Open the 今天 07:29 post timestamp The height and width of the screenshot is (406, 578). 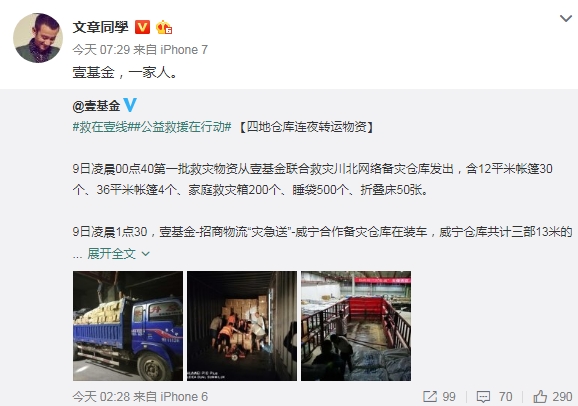(101, 50)
